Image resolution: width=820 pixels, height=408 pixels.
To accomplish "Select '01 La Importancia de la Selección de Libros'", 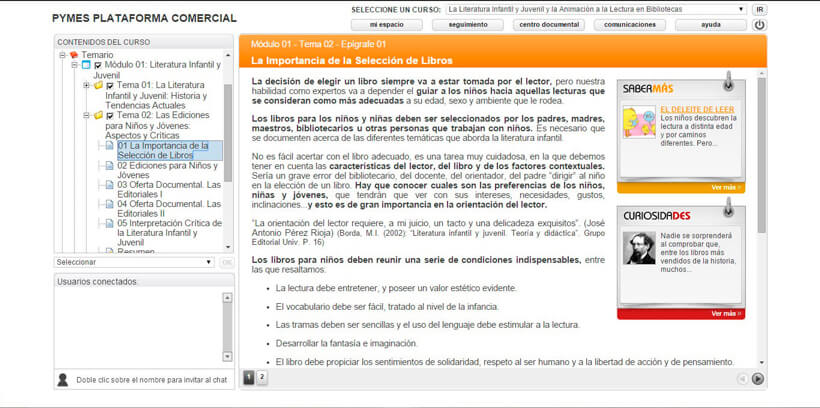I will click(x=170, y=150).
